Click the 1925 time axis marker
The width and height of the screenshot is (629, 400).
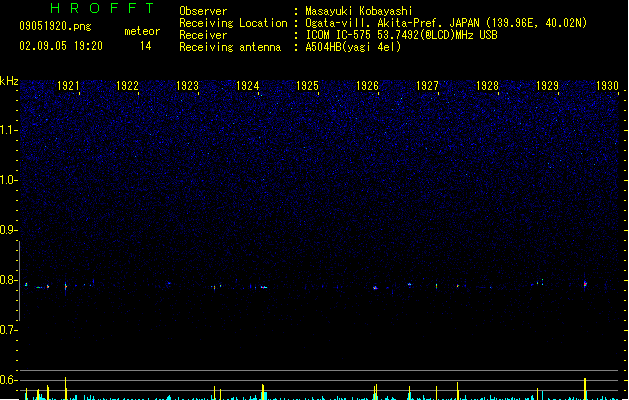point(307,86)
